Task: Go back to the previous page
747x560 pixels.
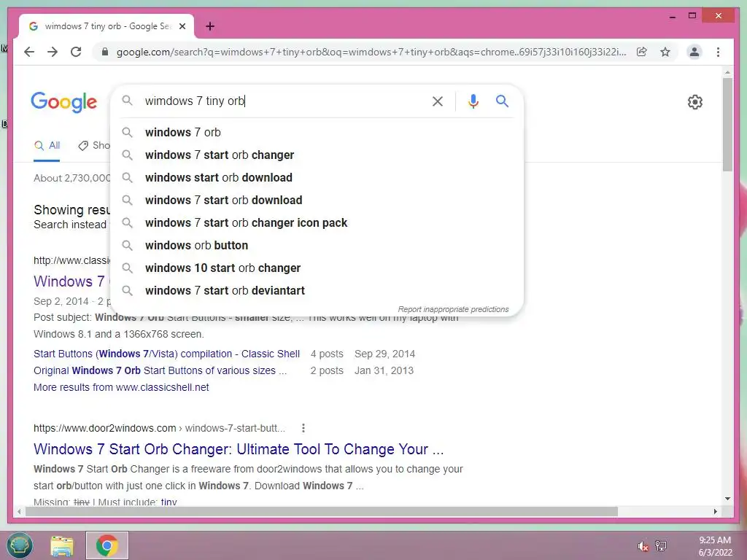Action: tap(29, 52)
